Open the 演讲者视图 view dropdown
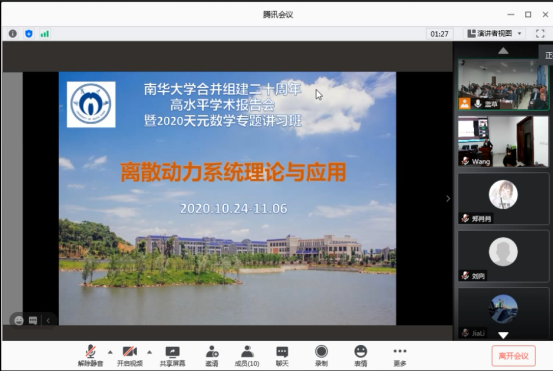554x371 pixels. pos(494,34)
